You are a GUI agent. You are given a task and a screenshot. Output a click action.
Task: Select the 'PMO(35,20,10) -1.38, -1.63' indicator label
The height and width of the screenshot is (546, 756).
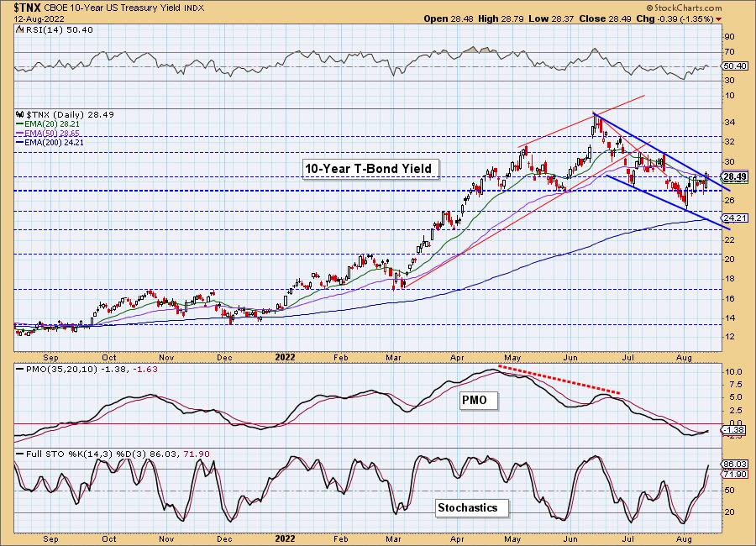click(x=92, y=369)
